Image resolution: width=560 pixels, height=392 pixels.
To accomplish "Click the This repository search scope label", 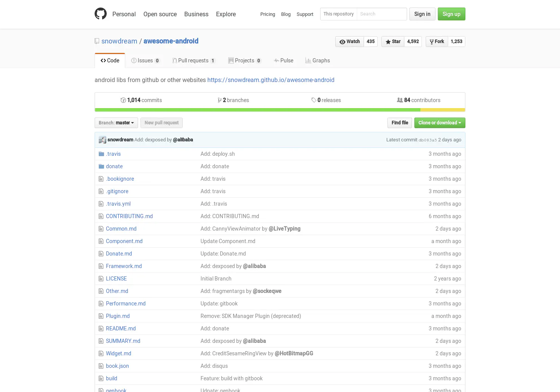I will 339,14.
